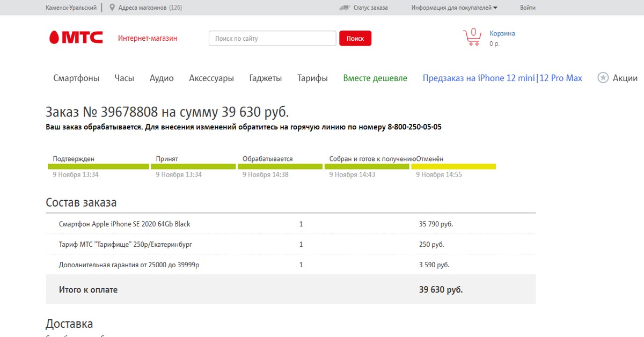This screenshot has width=644, height=337.
Task: Open the Вместе дешевле link
Action: 375,78
